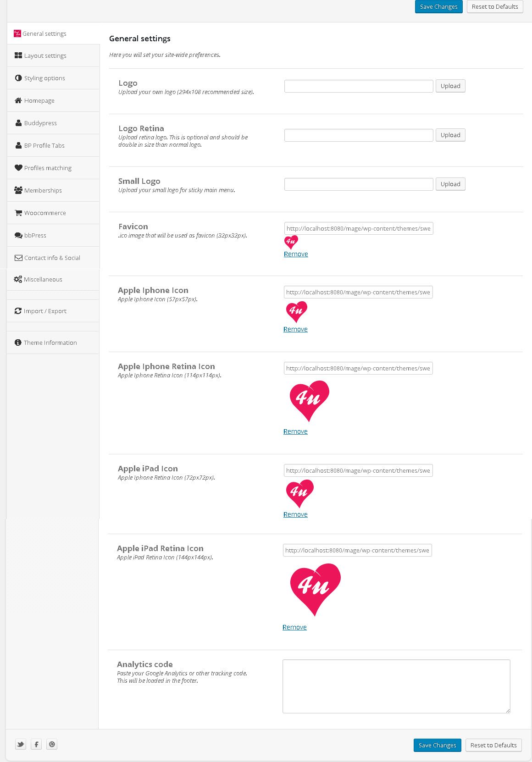The width and height of the screenshot is (532, 762).
Task: Click the Facebook icon in footer
Action: coord(36,744)
